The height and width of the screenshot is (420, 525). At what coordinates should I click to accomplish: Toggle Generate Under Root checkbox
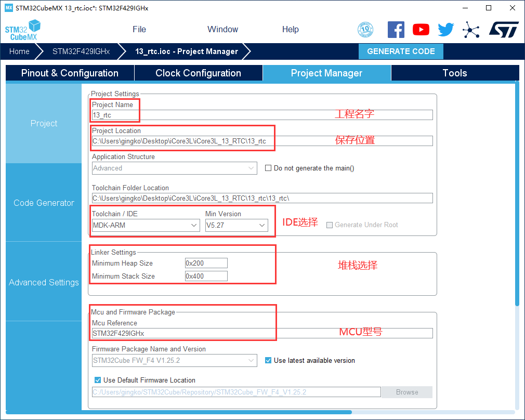pos(330,225)
